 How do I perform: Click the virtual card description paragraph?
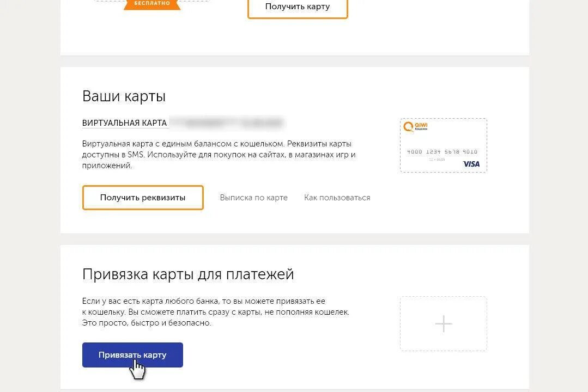click(x=219, y=155)
